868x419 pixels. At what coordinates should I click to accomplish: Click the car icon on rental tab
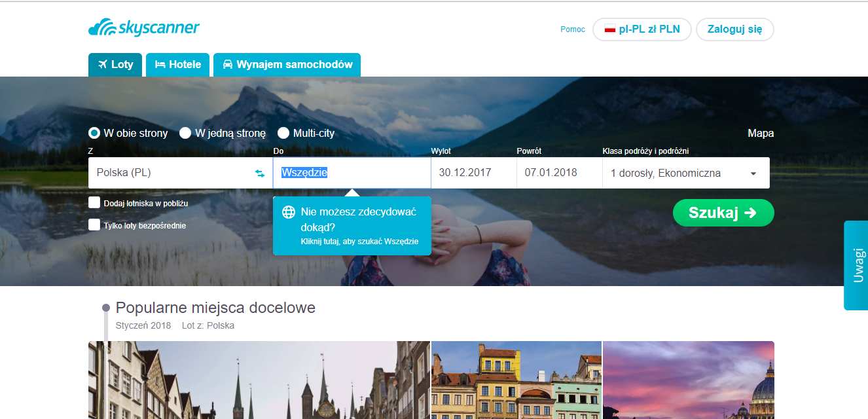[228, 65]
